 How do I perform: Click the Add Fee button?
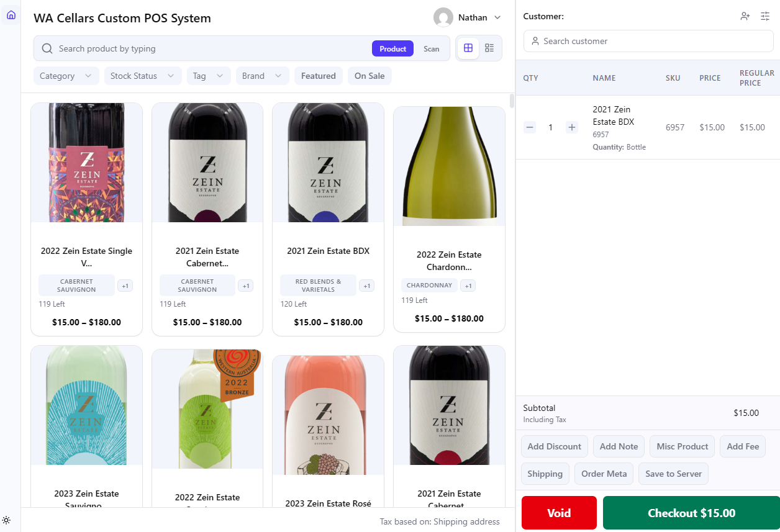[743, 446]
